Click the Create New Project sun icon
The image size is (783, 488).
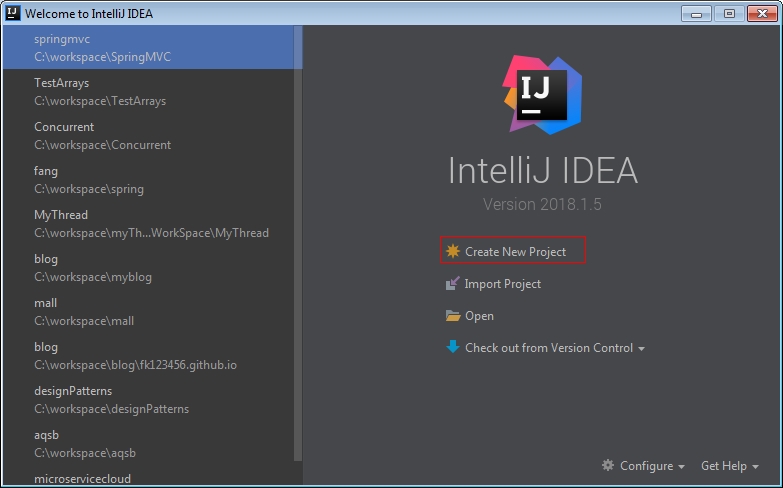pyautogui.click(x=453, y=251)
